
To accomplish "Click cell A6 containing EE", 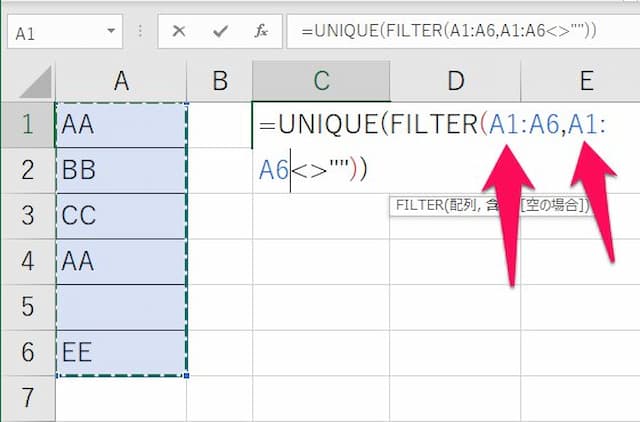I will tap(121, 352).
